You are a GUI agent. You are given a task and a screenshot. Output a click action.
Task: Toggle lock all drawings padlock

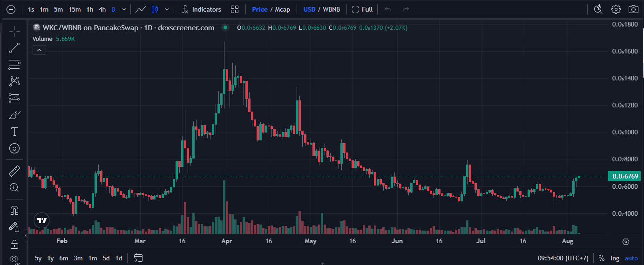14,244
